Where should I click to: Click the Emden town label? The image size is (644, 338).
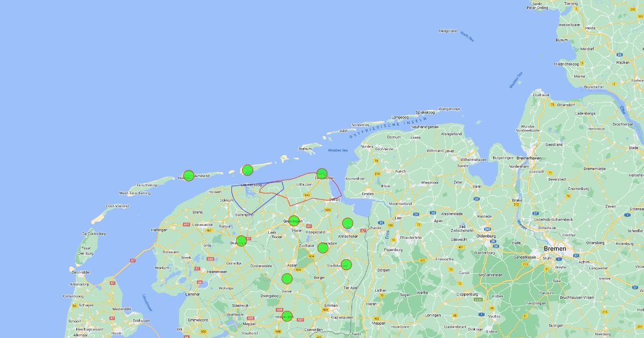click(368, 194)
